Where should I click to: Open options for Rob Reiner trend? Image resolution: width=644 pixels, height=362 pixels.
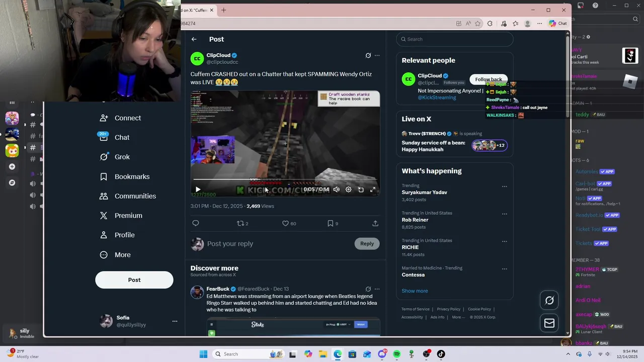click(x=504, y=214)
